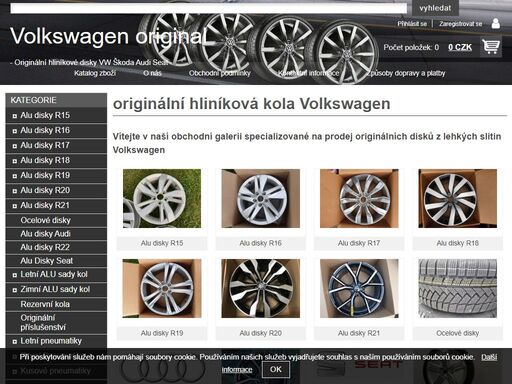Open the Alu disky R20 wheel thumbnail
The image size is (512, 384).
pos(260,288)
